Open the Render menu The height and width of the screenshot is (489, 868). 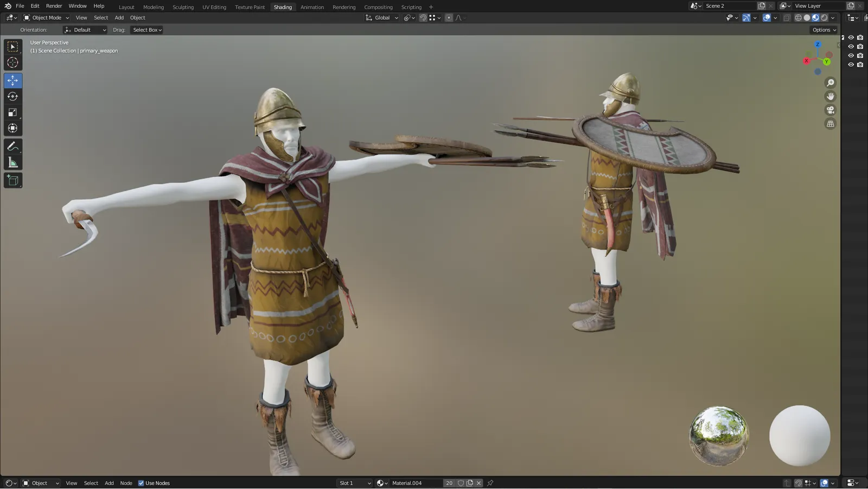54,6
